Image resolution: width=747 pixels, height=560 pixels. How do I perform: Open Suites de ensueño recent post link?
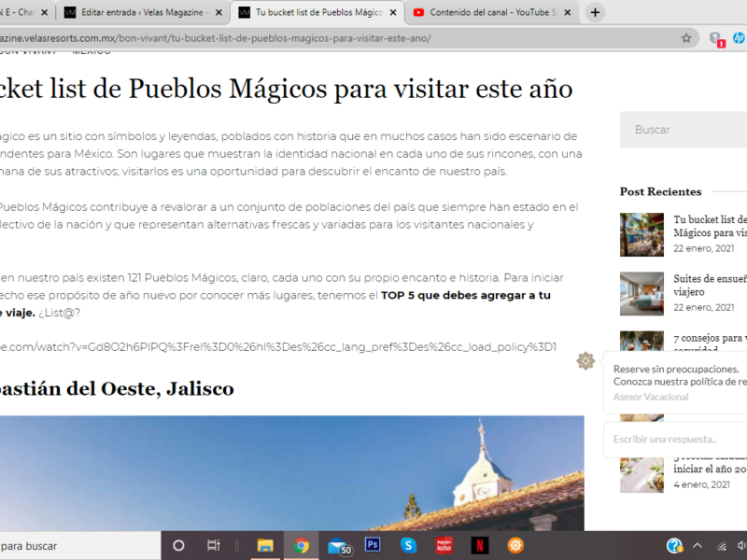(x=710, y=285)
